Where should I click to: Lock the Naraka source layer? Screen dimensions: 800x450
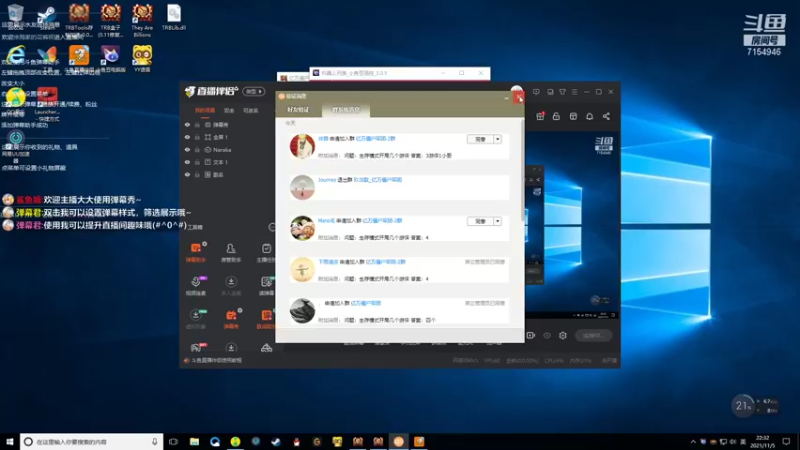197,150
